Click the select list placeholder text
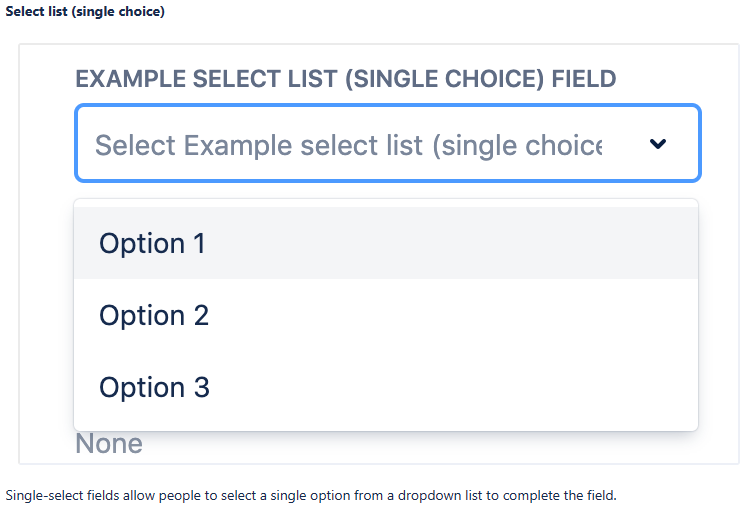Image resolution: width=749 pixels, height=514 pixels. point(348,145)
